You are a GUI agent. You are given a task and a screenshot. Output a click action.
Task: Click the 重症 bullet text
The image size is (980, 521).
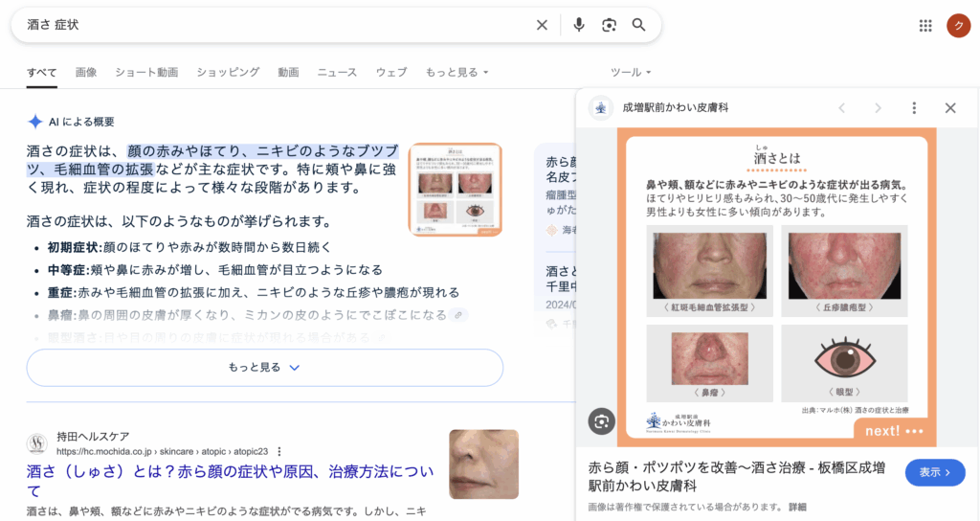(253, 293)
